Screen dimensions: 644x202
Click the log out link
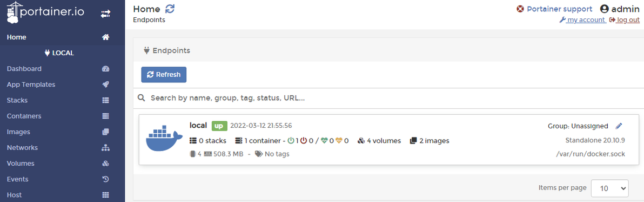coord(625,19)
